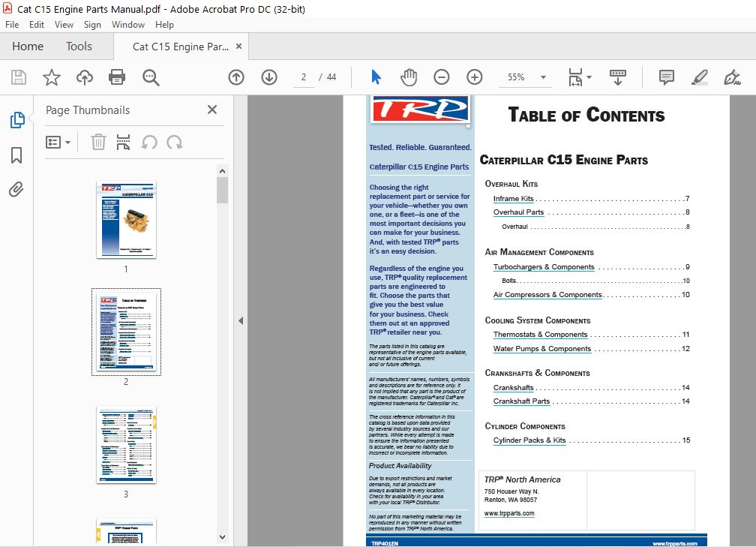The height and width of the screenshot is (547, 756).
Task: Open the Attachments paperclip panel
Action: pyautogui.click(x=16, y=190)
